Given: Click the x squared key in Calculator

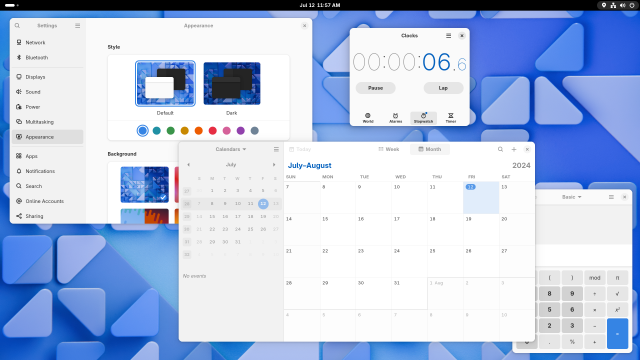Looking at the screenshot, I should (x=617, y=309).
